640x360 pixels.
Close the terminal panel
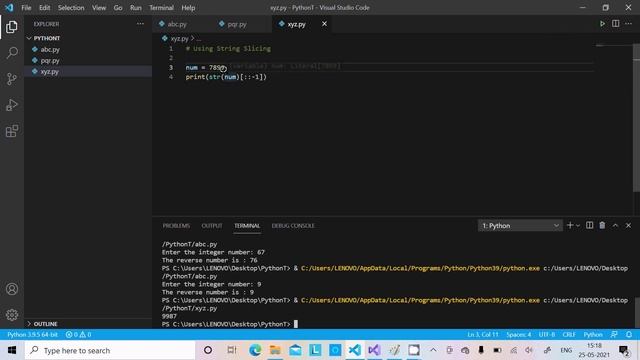628,225
